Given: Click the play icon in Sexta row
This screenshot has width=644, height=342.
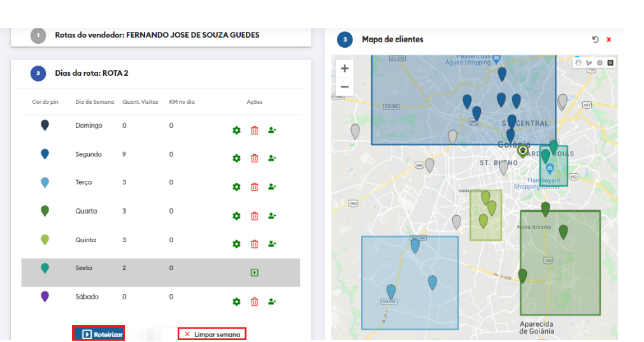Looking at the screenshot, I should click(x=254, y=273).
